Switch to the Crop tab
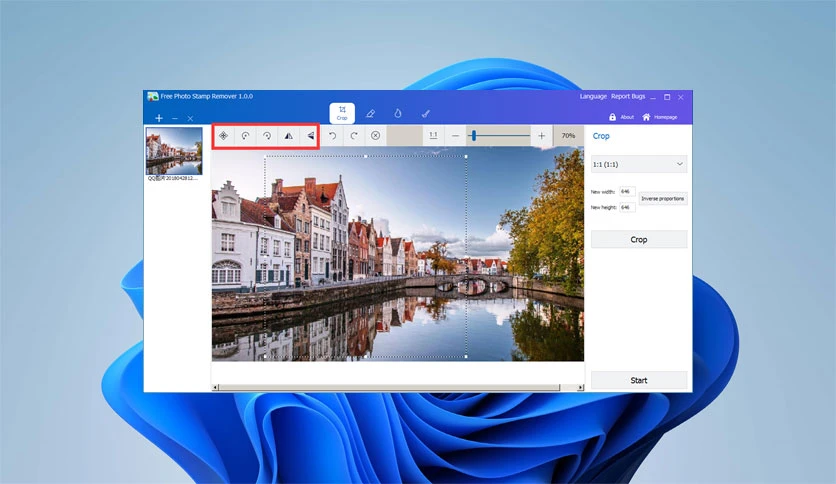836x484 pixels. coord(342,113)
